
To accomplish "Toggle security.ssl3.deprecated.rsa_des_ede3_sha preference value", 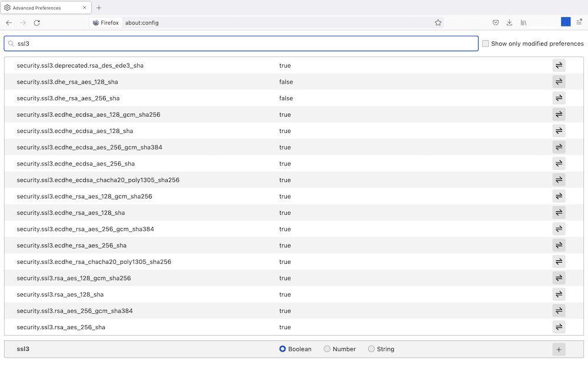I will tap(559, 65).
